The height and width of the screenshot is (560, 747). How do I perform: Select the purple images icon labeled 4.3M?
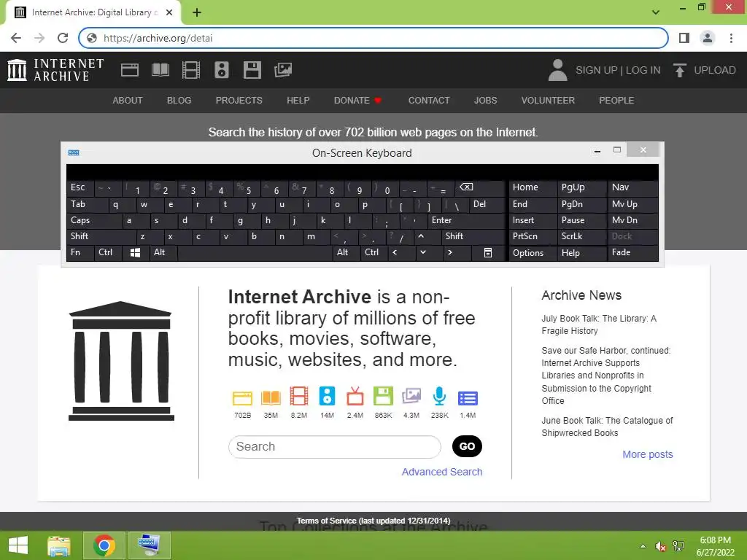(x=411, y=397)
